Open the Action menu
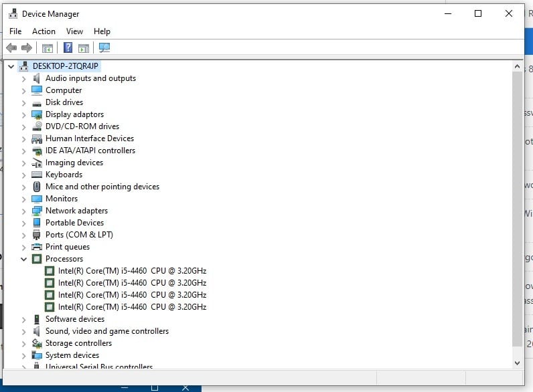Viewport: 533px width, 392px height. [44, 31]
